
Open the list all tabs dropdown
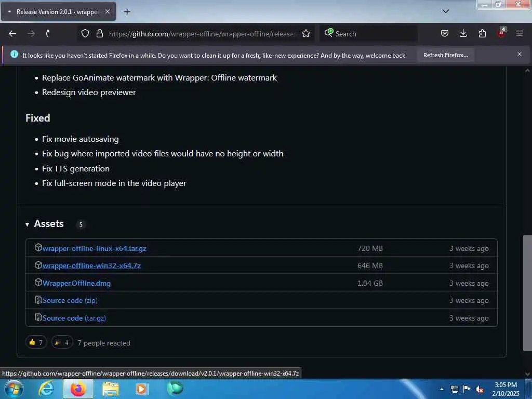446,11
